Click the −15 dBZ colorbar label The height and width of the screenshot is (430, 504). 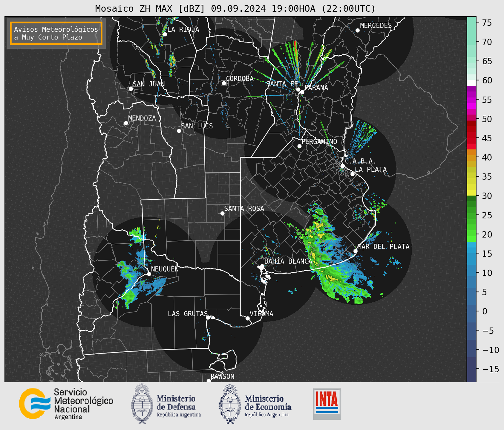pos(490,369)
